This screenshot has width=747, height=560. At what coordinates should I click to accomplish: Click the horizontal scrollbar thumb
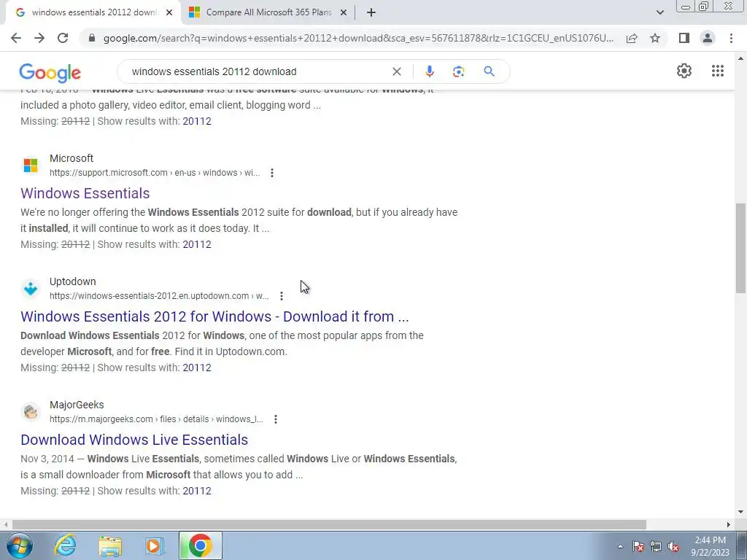tap(329, 524)
